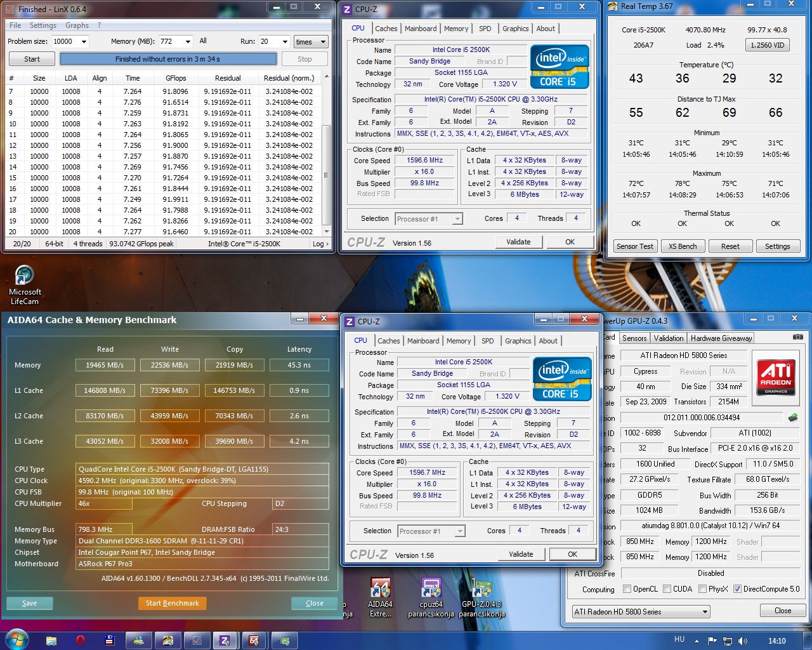
Task: Click LinX 'Finished without errors' progress bar
Action: click(x=168, y=59)
